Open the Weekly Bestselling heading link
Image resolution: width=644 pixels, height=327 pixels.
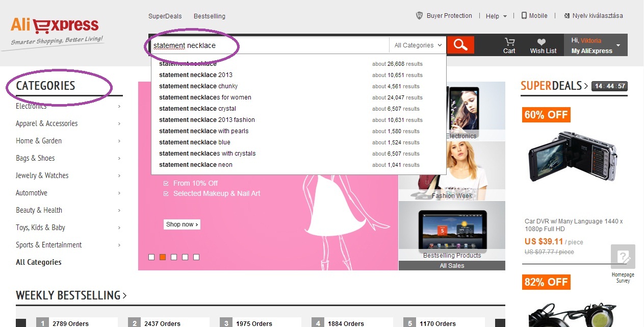pyautogui.click(x=71, y=295)
